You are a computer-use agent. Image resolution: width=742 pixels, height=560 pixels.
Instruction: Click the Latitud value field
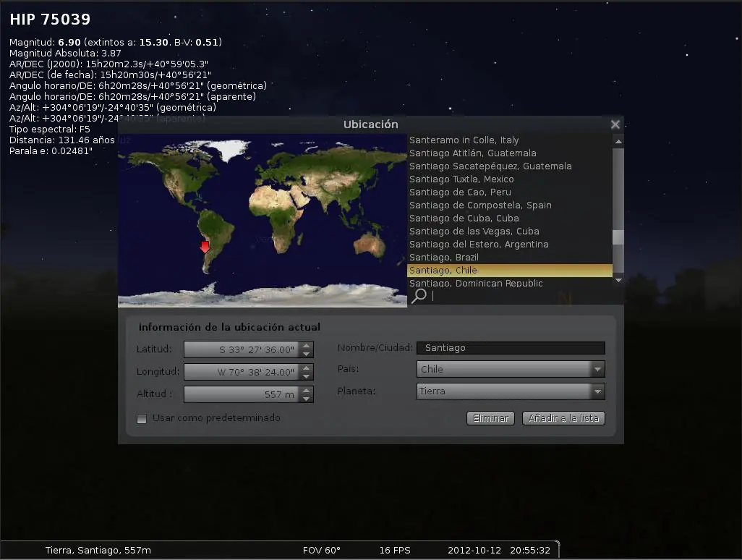click(242, 350)
